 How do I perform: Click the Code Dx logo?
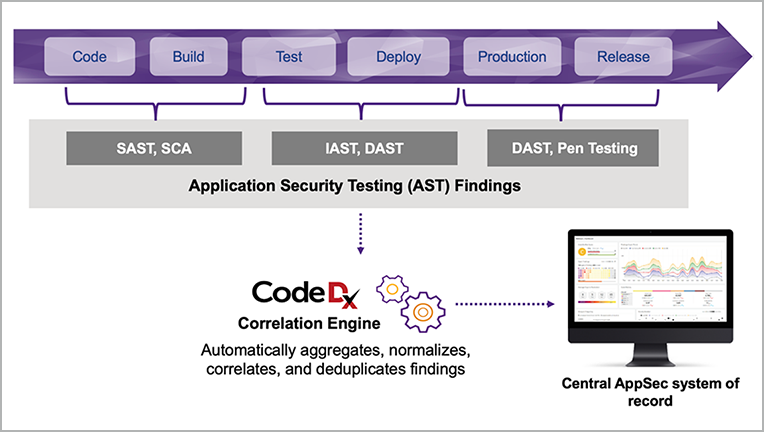coord(306,294)
